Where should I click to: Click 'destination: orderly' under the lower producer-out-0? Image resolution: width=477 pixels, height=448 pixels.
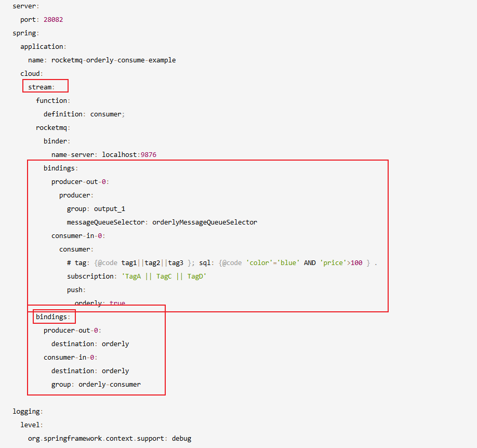pos(90,344)
